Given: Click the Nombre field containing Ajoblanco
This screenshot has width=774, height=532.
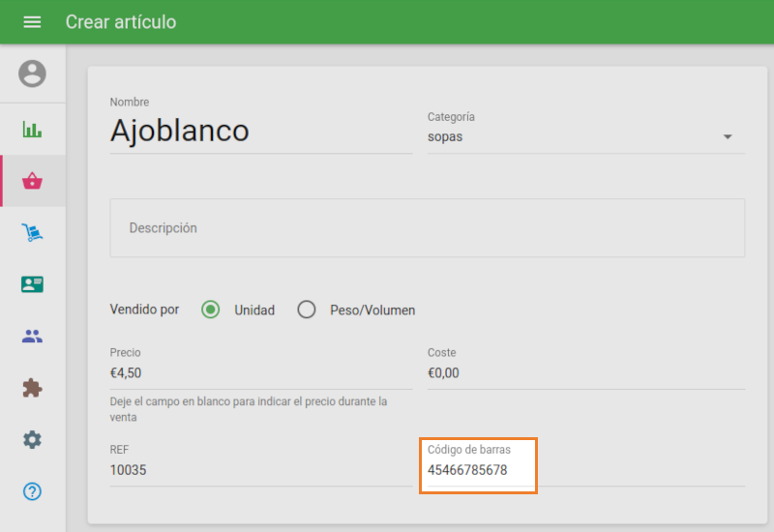Looking at the screenshot, I should point(260,131).
